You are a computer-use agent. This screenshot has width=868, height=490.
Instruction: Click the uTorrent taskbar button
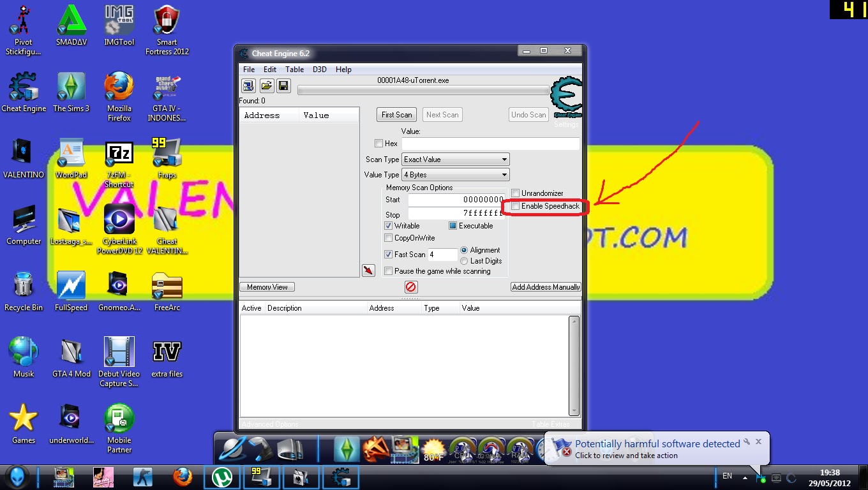(x=221, y=477)
